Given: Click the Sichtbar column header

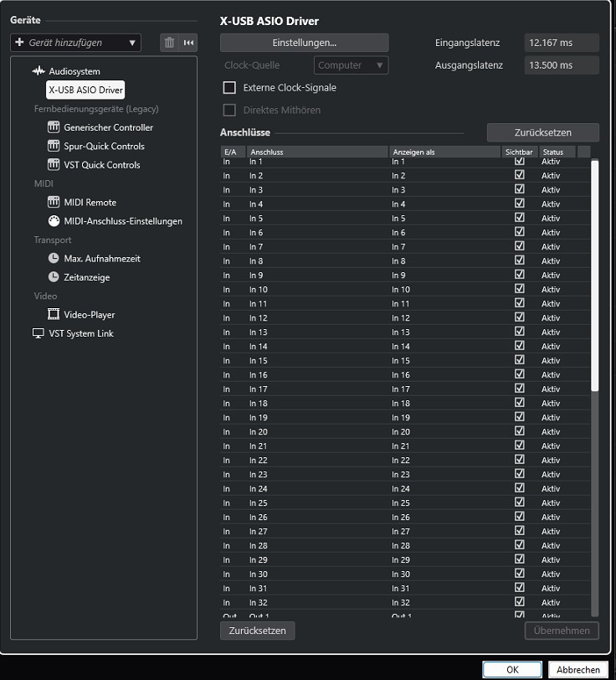Looking at the screenshot, I should click(519, 152).
